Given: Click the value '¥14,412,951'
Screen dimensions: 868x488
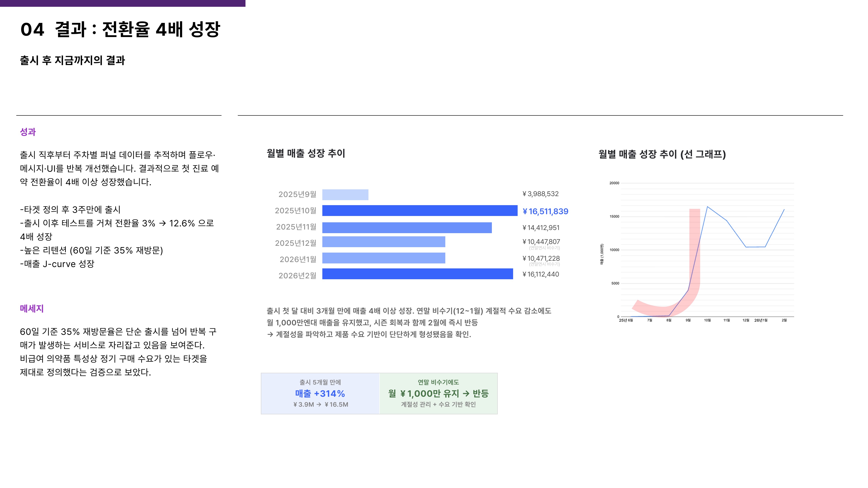Looking at the screenshot, I should (x=541, y=228).
